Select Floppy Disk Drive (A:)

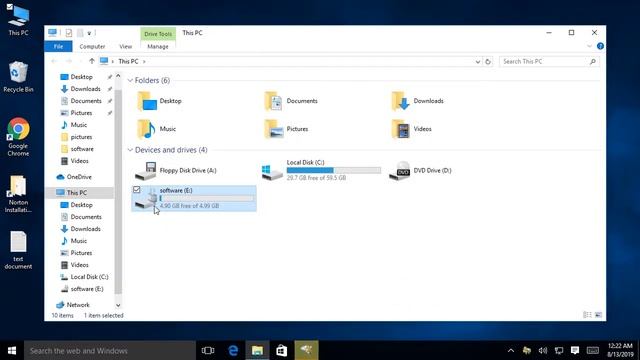pyautogui.click(x=176, y=171)
